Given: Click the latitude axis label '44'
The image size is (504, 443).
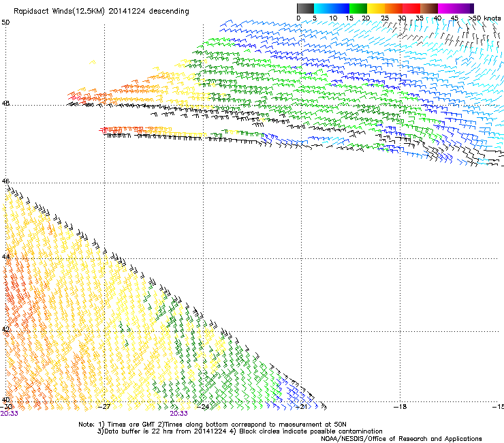Looking at the screenshot, I should [x=5, y=257].
